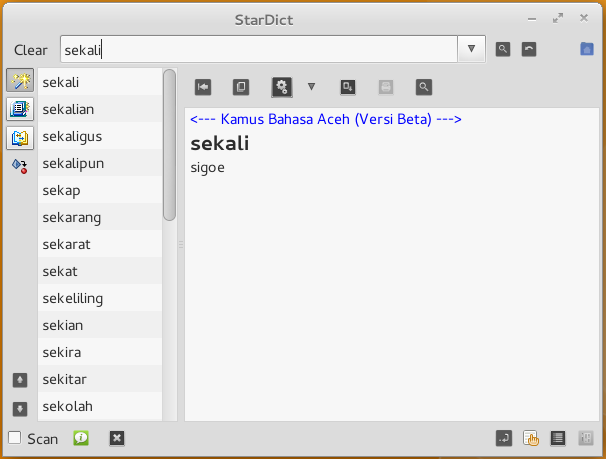Screen dimensions: 606x459
Task: Click the undo/back arrow icon
Action: pos(529,49)
